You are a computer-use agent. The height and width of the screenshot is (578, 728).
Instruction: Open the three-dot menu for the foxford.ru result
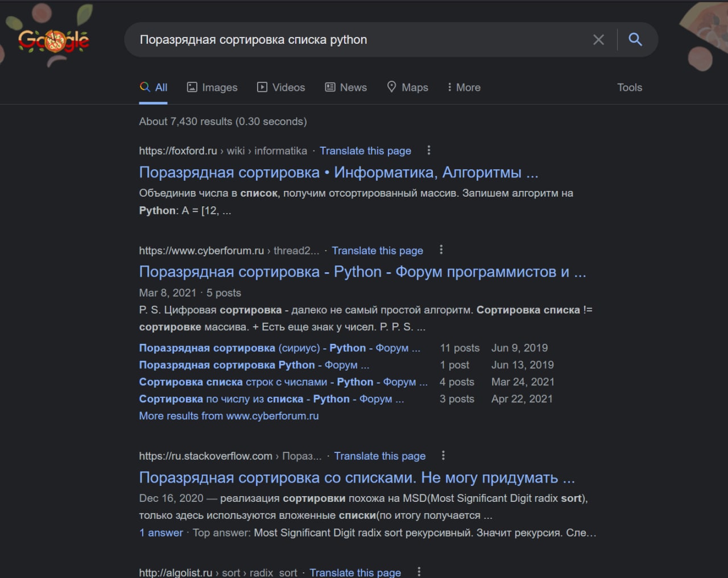pyautogui.click(x=429, y=150)
